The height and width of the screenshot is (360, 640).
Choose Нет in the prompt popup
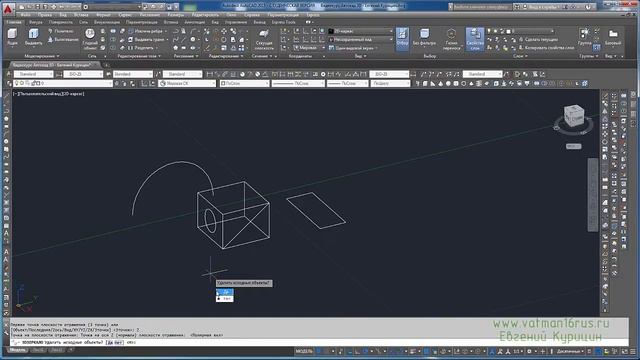pos(225,299)
